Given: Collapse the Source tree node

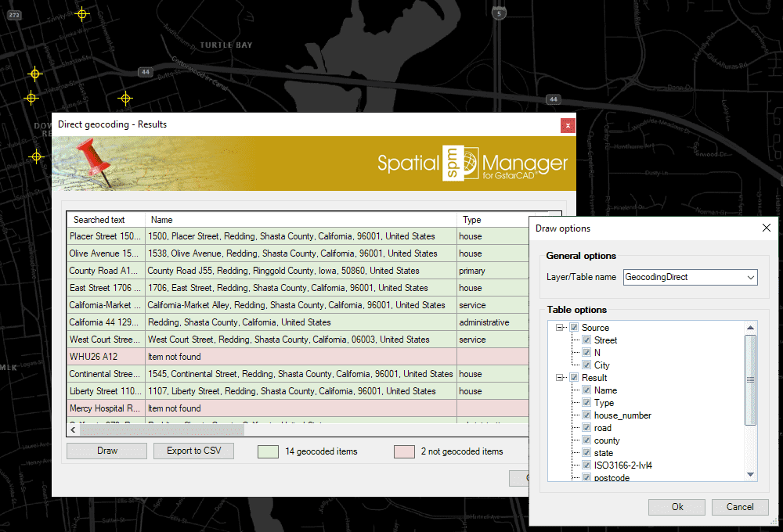Looking at the screenshot, I should pyautogui.click(x=559, y=327).
